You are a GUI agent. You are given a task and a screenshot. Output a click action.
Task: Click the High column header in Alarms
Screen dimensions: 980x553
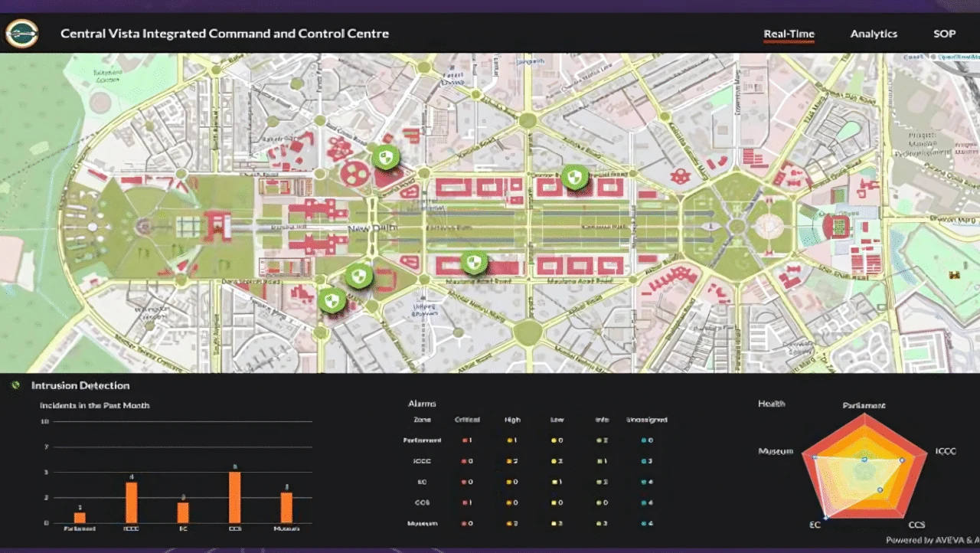click(x=512, y=420)
